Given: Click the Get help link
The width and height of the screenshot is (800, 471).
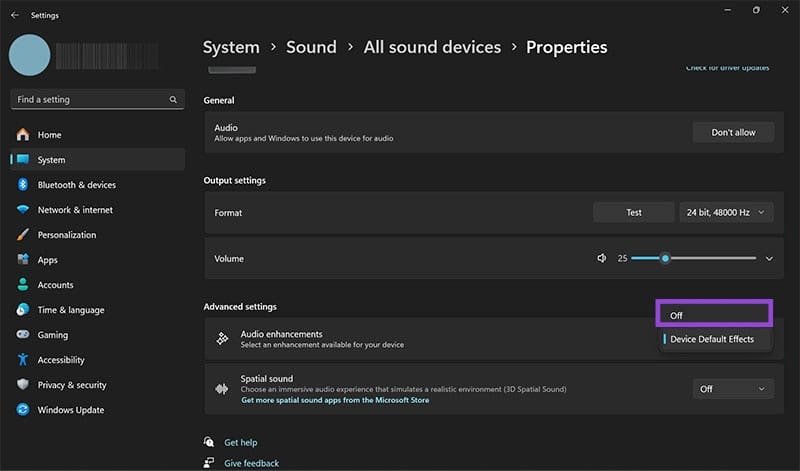Looking at the screenshot, I should [241, 442].
